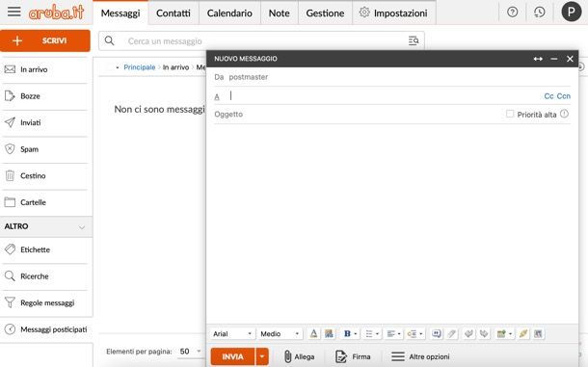Open INVIA send options arrow
The width and height of the screenshot is (588, 367).
[x=262, y=356]
